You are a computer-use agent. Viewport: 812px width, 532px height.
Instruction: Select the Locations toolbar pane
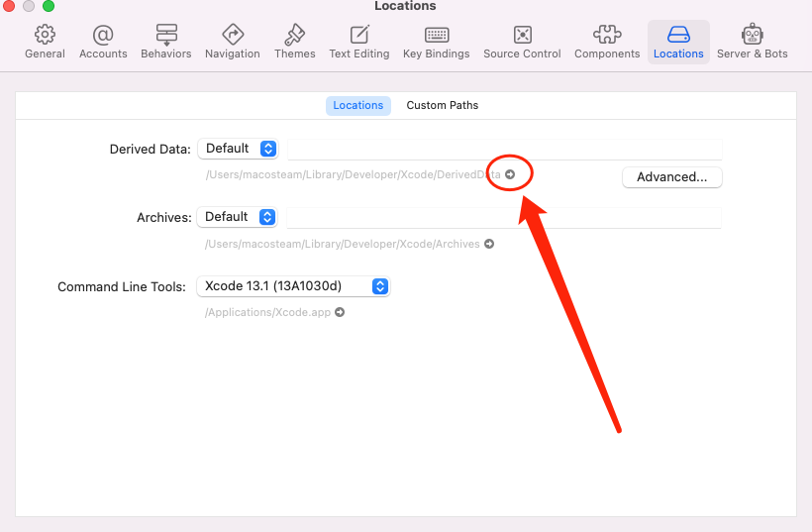(678, 42)
